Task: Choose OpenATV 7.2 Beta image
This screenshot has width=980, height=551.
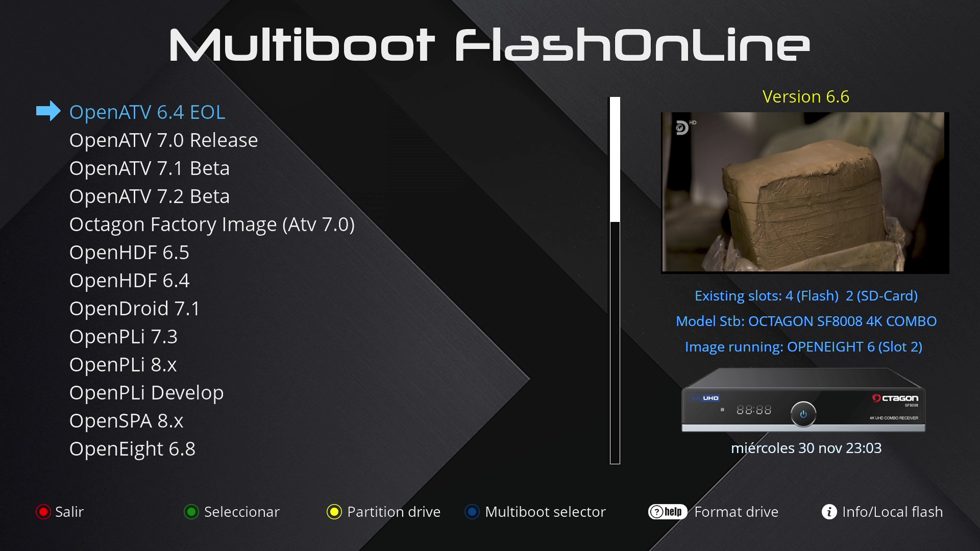Action: click(x=149, y=196)
